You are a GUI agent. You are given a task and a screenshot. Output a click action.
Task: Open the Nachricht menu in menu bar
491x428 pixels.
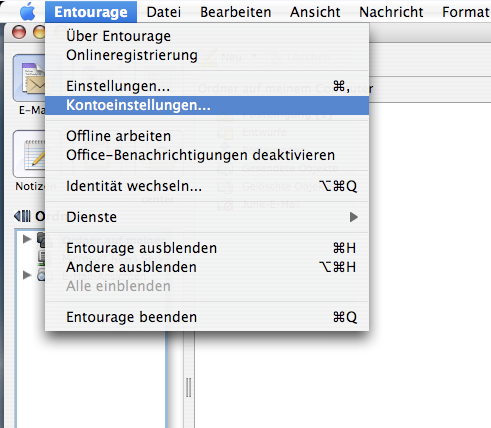391,12
